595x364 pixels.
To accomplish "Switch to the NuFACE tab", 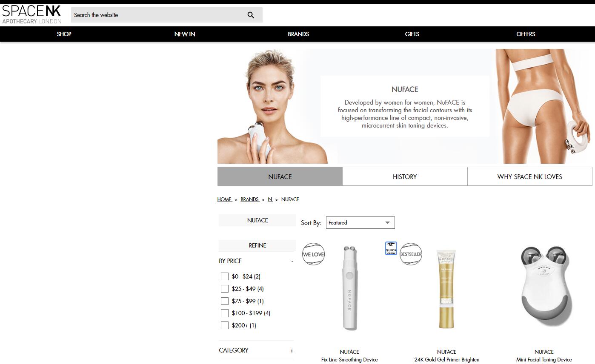I will (280, 176).
